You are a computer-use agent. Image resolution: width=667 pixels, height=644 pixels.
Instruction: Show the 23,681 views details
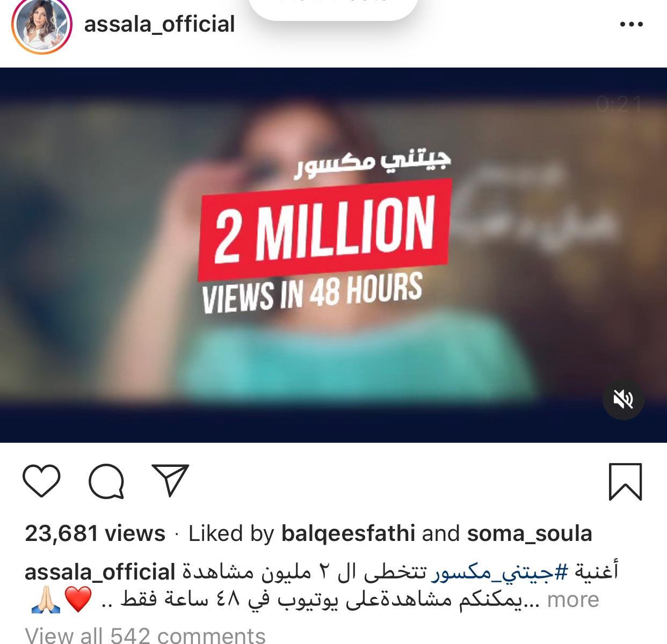(95, 533)
